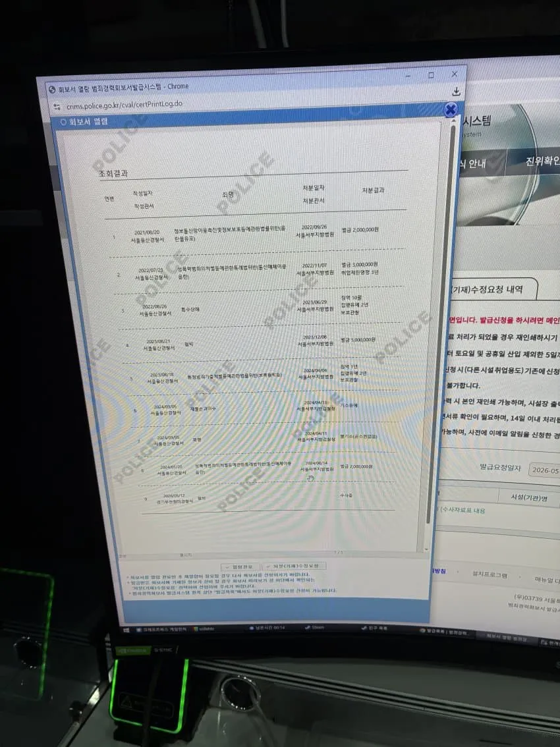Screen dimensions: 560x747
Task: Select the 2021/08/20 date in row 1
Action: click(147, 233)
